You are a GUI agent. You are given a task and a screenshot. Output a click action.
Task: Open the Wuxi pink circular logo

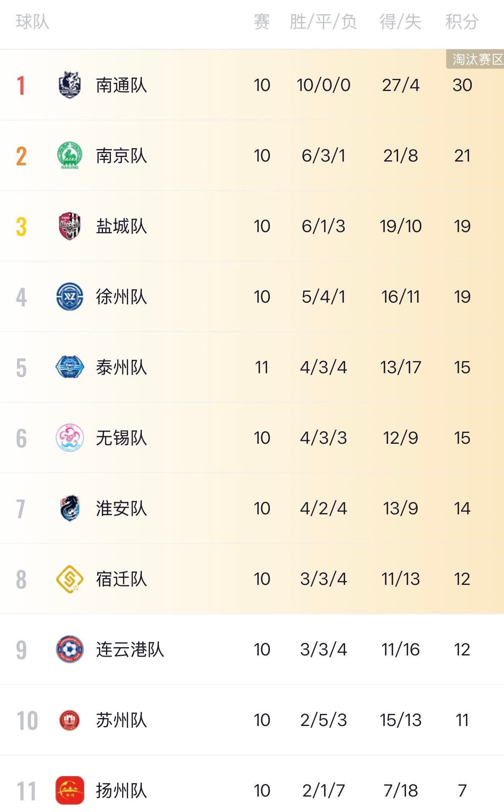(x=70, y=438)
